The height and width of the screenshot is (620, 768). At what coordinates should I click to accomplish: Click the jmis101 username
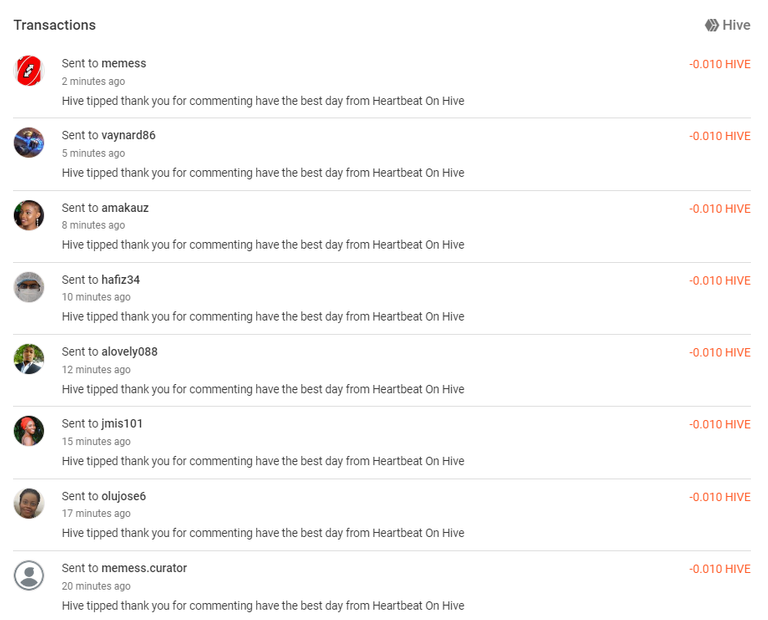122,424
